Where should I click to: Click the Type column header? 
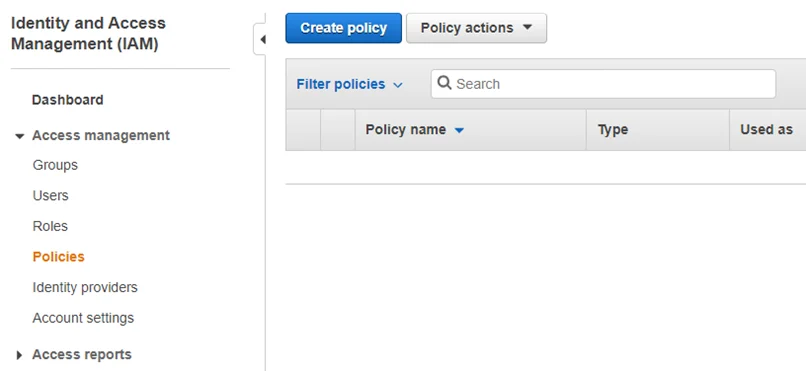pos(657,130)
